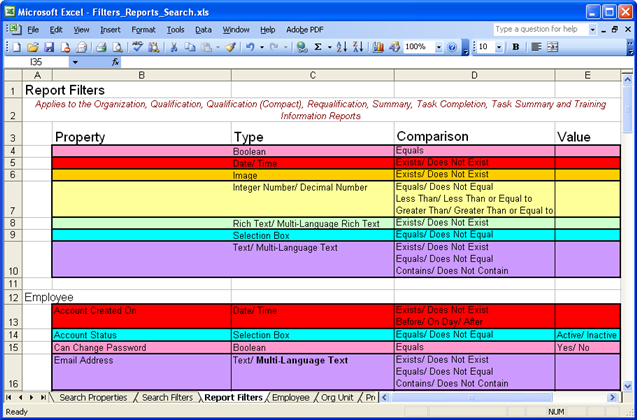Click the Name Box showing I35
Viewport: 637px width, 420px height.
[37, 62]
